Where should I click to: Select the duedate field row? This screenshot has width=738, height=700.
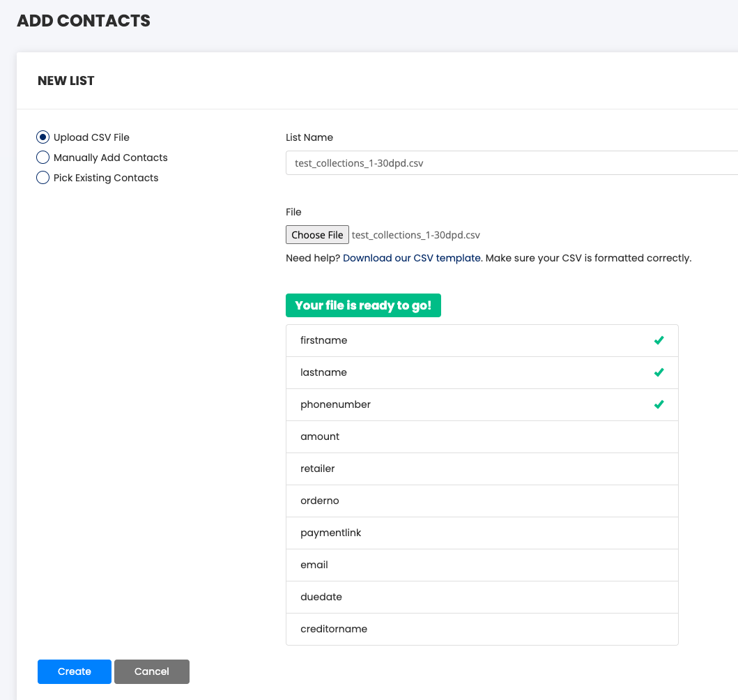482,597
